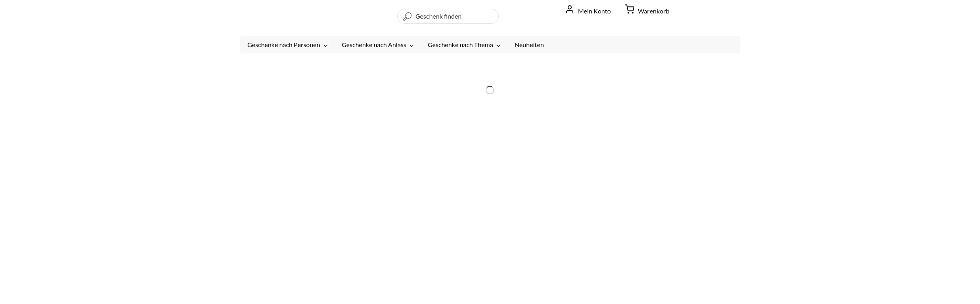Click the magnifying glass search icon

(407, 17)
